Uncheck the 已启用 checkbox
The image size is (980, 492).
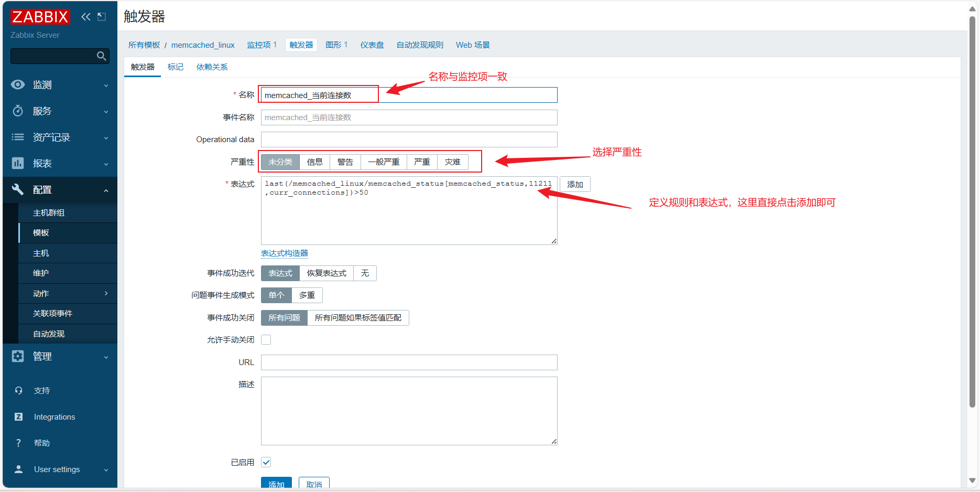click(x=266, y=462)
